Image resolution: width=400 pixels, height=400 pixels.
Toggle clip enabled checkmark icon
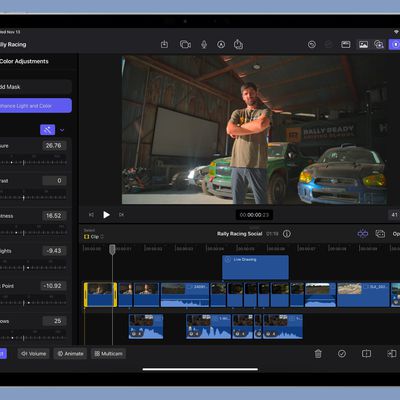pyautogui.click(x=342, y=354)
